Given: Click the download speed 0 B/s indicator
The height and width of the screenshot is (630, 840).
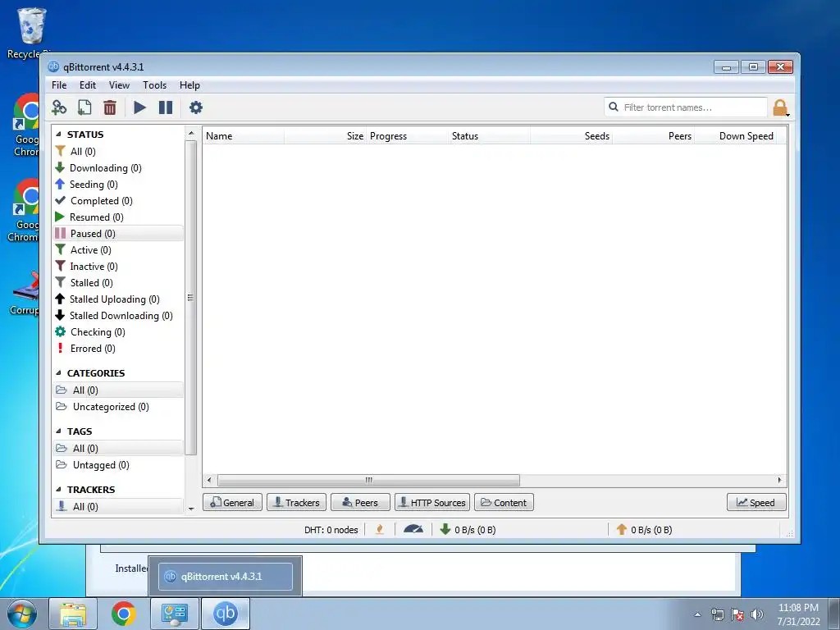Looking at the screenshot, I should (468, 530).
